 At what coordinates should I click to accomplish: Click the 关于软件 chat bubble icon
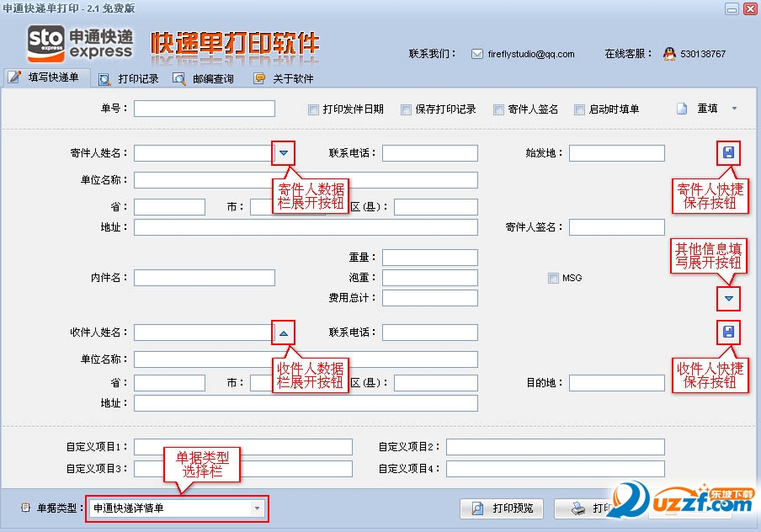pos(259,78)
